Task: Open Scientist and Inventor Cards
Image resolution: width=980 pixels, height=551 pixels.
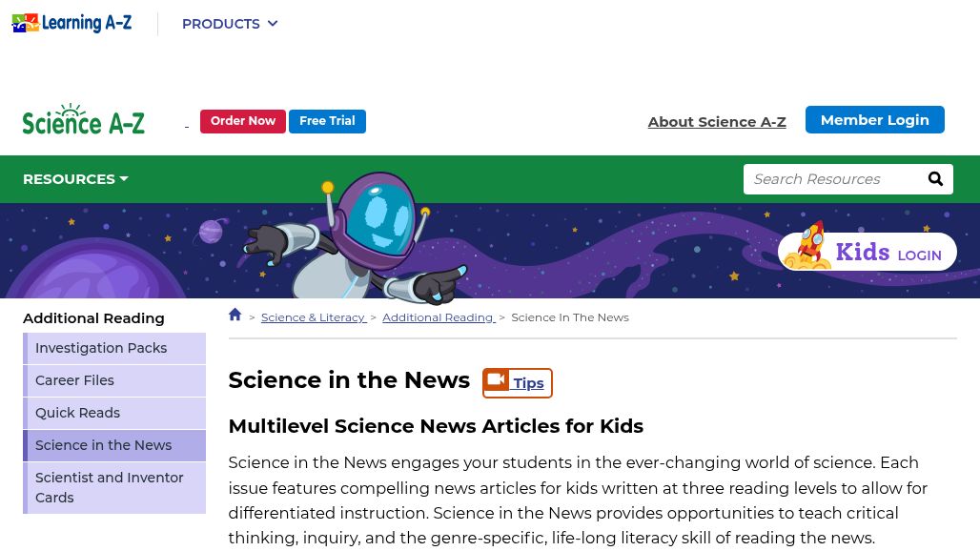Action: 114,488
